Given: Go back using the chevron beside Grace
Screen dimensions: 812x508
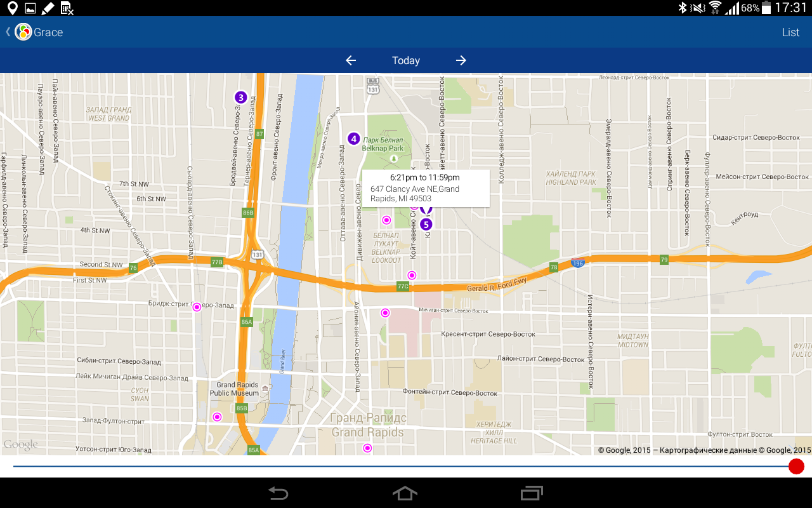Looking at the screenshot, I should click(8, 32).
